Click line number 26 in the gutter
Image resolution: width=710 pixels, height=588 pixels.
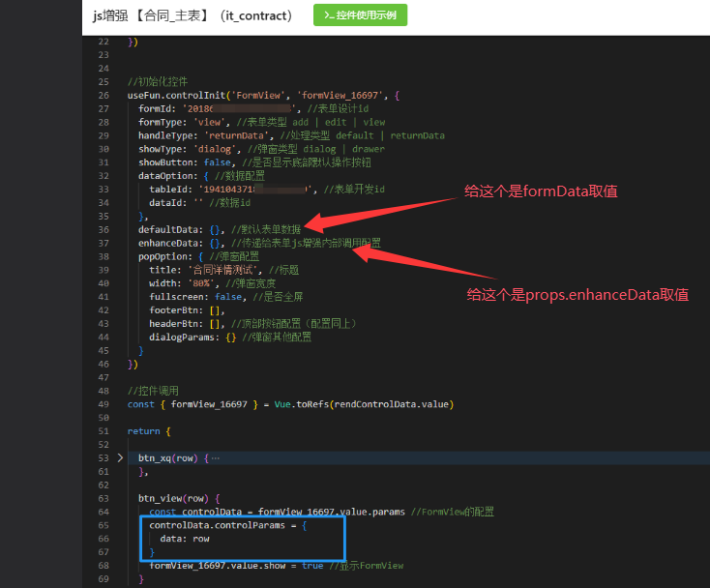point(103,96)
